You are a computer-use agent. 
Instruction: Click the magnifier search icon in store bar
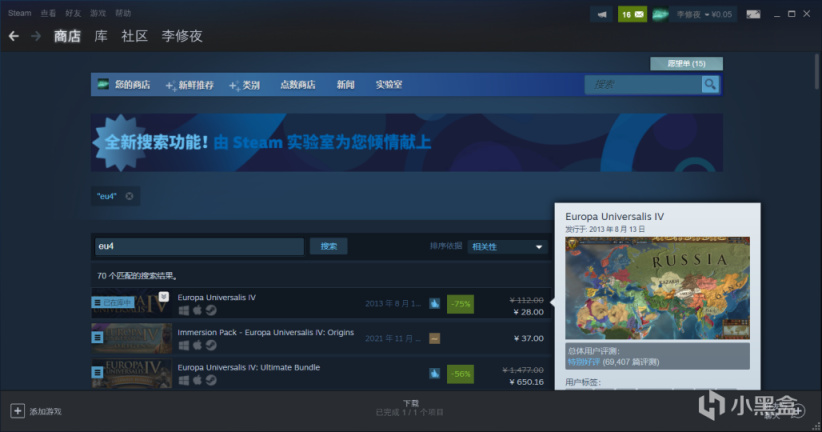(x=710, y=84)
